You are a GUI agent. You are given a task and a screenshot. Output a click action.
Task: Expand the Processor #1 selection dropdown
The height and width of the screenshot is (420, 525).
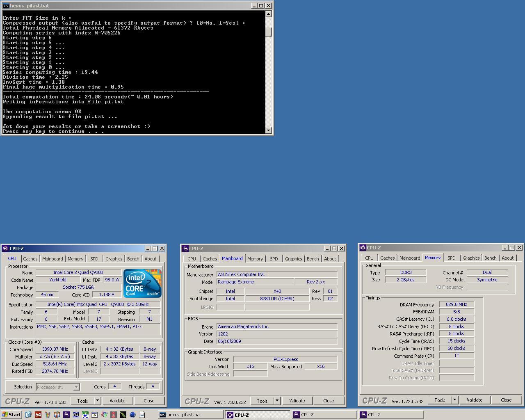[x=76, y=387]
